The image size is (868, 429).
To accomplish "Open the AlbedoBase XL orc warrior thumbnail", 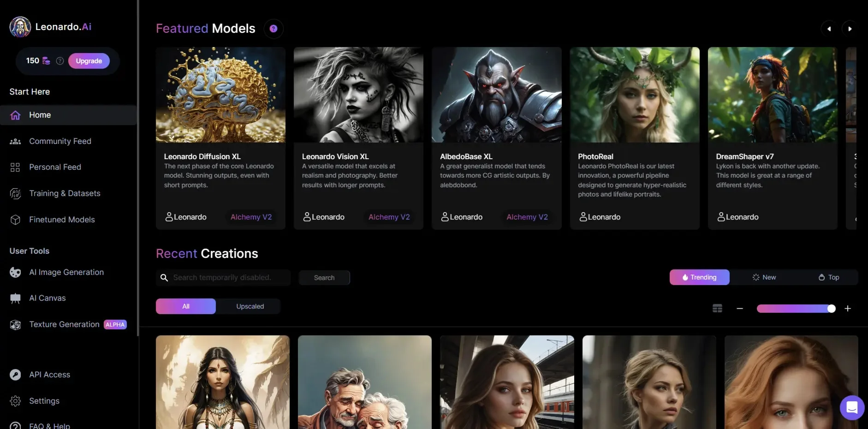I will tap(497, 95).
